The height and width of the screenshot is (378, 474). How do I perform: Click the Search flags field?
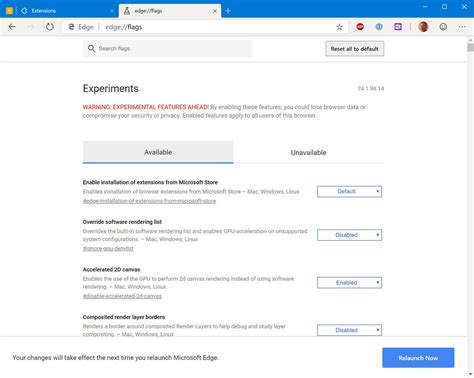(x=168, y=49)
